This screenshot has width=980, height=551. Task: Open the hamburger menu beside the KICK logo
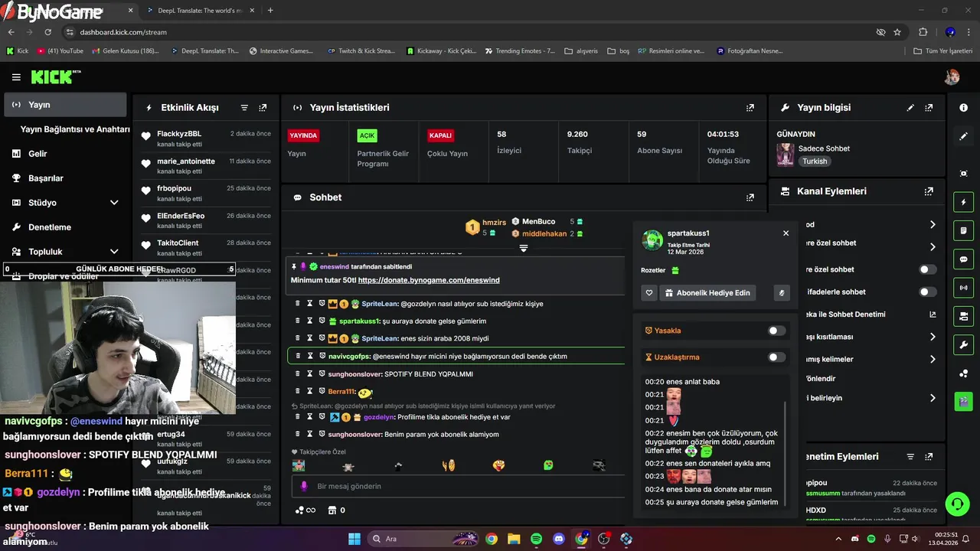click(16, 77)
